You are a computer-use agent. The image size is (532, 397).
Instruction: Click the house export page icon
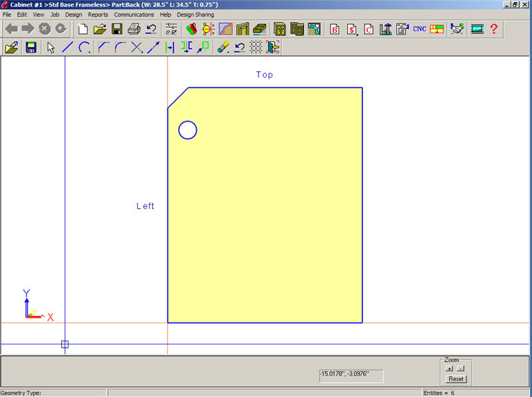(402, 29)
